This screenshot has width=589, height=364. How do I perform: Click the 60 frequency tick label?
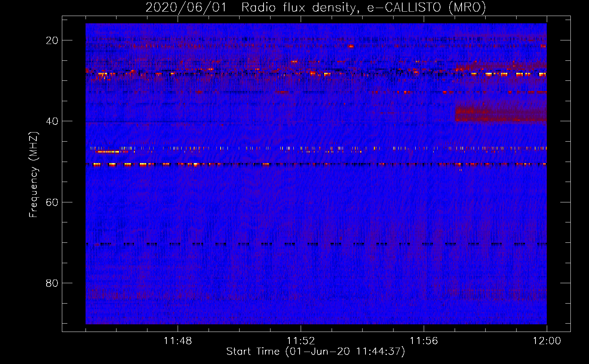(52, 202)
